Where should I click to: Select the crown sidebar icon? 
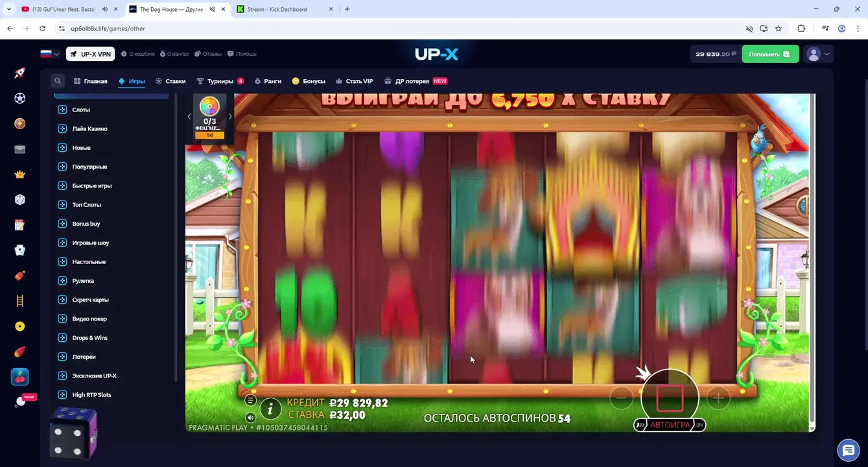coord(20,174)
